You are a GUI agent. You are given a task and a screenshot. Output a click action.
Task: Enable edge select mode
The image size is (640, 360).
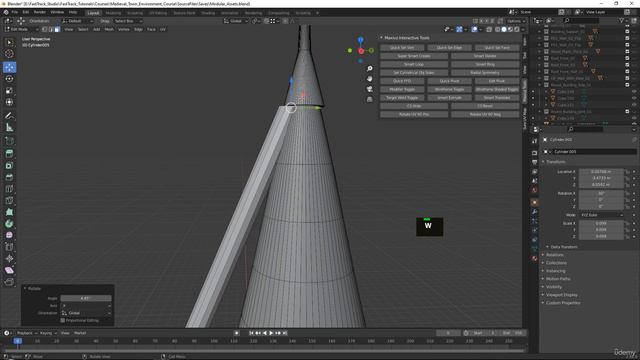coord(51,29)
